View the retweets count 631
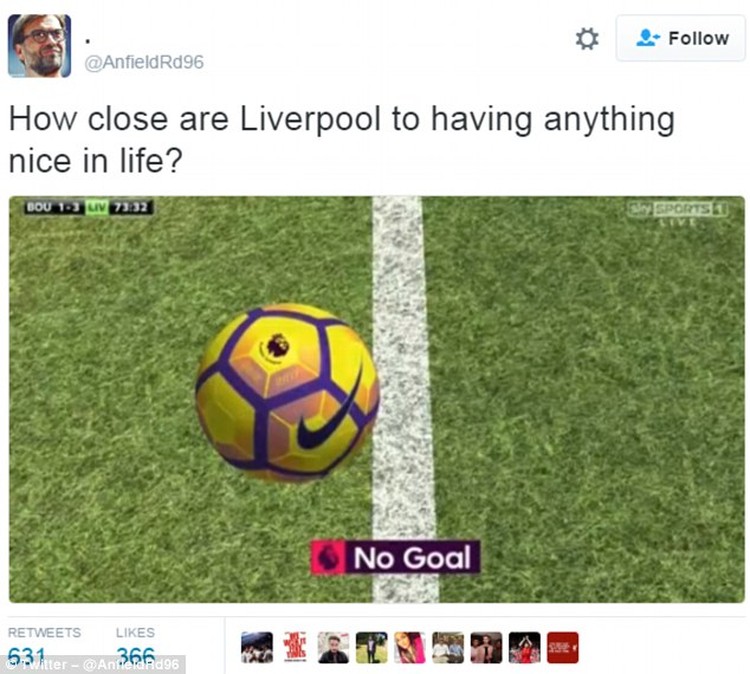The height and width of the screenshot is (674, 750). [x=27, y=655]
